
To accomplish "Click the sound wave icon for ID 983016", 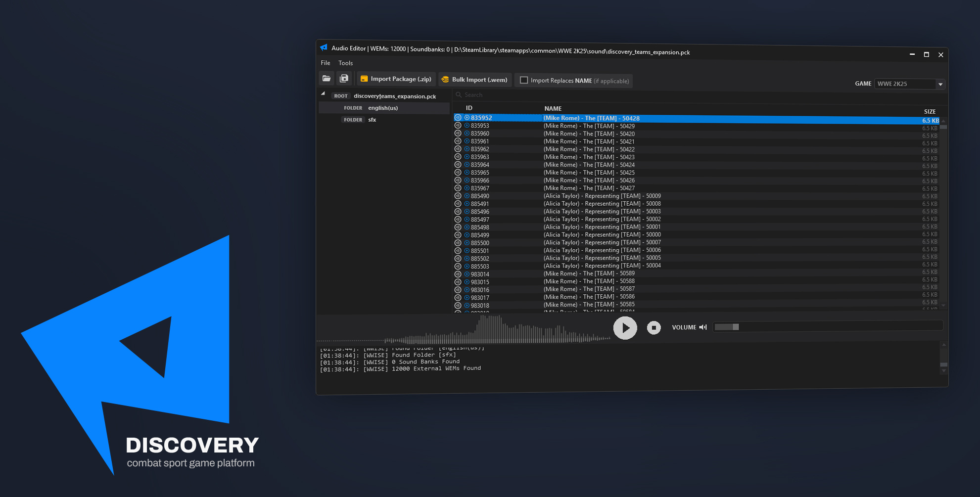I will (458, 290).
